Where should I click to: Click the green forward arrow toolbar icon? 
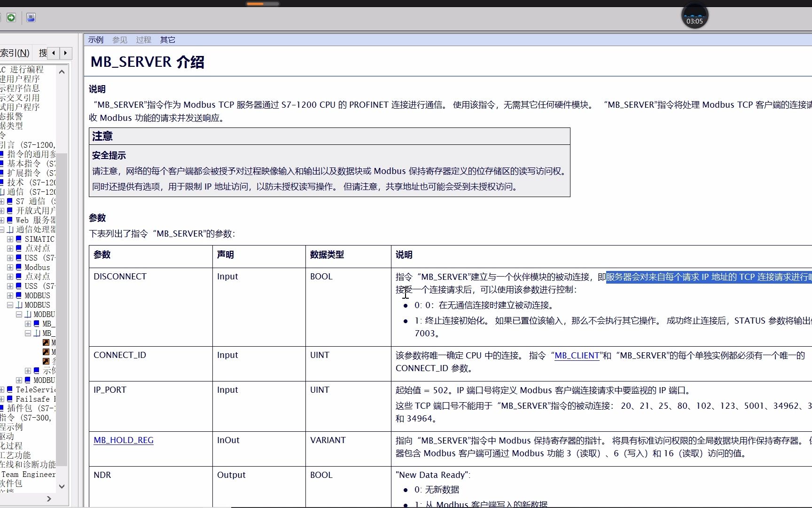pos(11,17)
